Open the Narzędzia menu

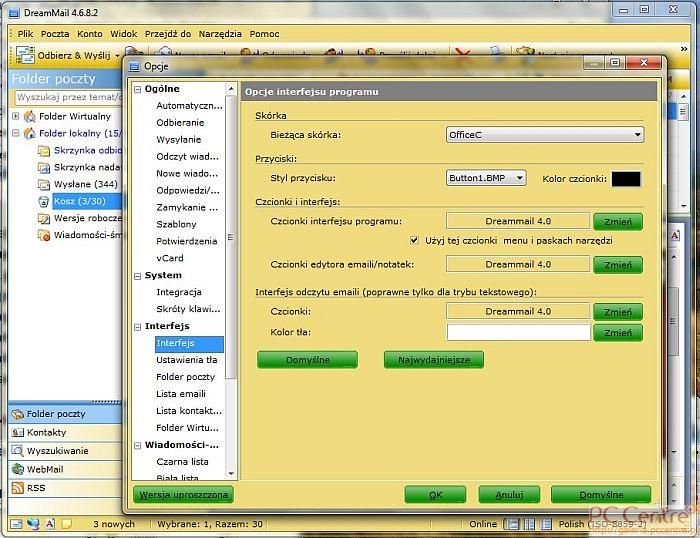pyautogui.click(x=220, y=33)
